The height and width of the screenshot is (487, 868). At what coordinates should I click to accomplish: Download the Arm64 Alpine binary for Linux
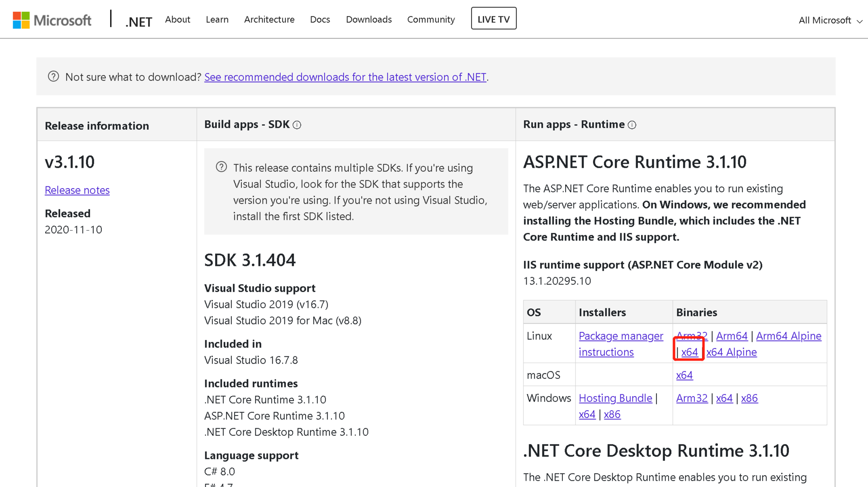pos(788,336)
